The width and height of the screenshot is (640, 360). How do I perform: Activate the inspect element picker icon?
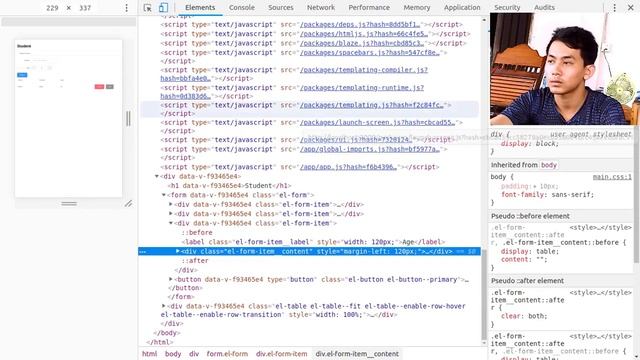click(147, 8)
